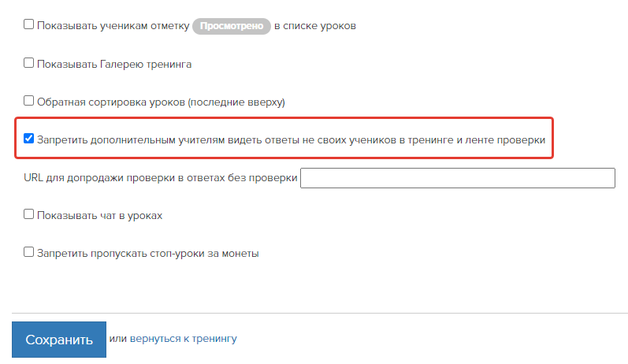Viewport: 628px width, 364px height.
Task: Tick the "Показывать Галерею тренинга" checkbox
Action: [28, 63]
